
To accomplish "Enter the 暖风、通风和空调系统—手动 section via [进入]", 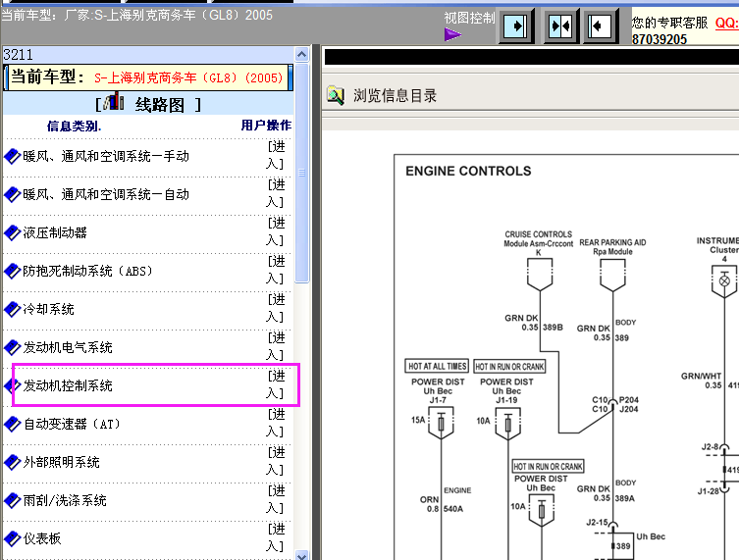I will (x=276, y=155).
